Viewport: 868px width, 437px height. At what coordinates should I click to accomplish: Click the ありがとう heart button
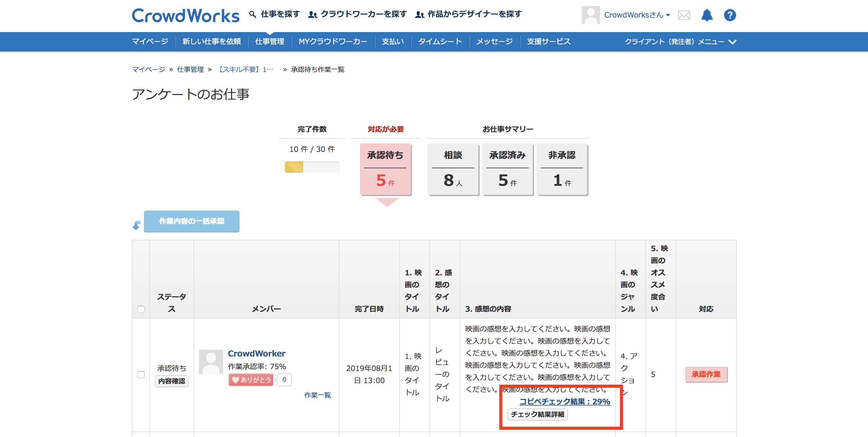click(251, 380)
